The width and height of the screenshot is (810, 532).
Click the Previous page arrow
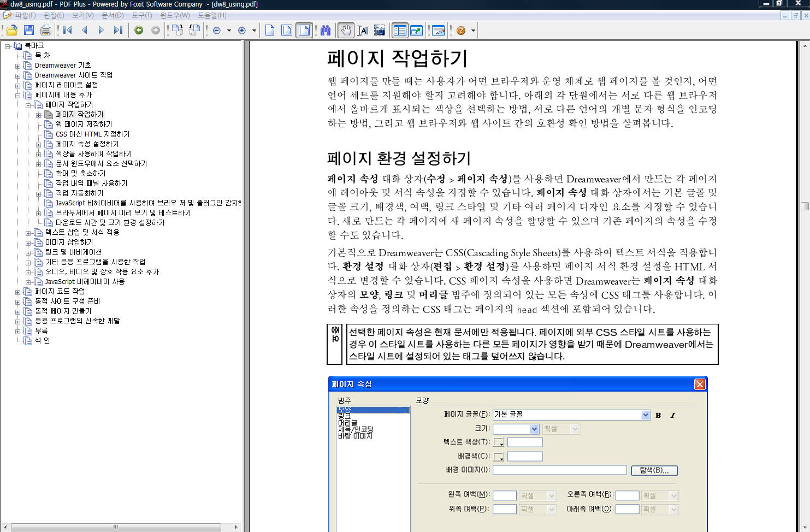(85, 31)
